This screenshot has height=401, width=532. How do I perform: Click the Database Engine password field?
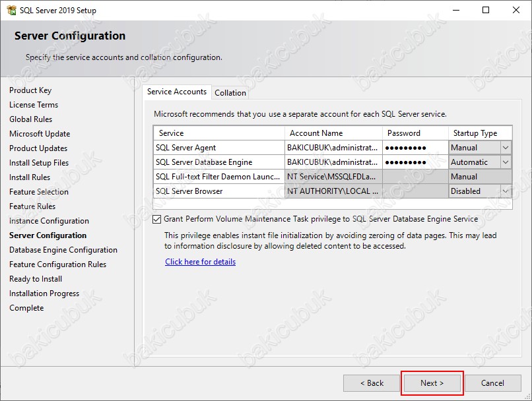click(x=415, y=162)
